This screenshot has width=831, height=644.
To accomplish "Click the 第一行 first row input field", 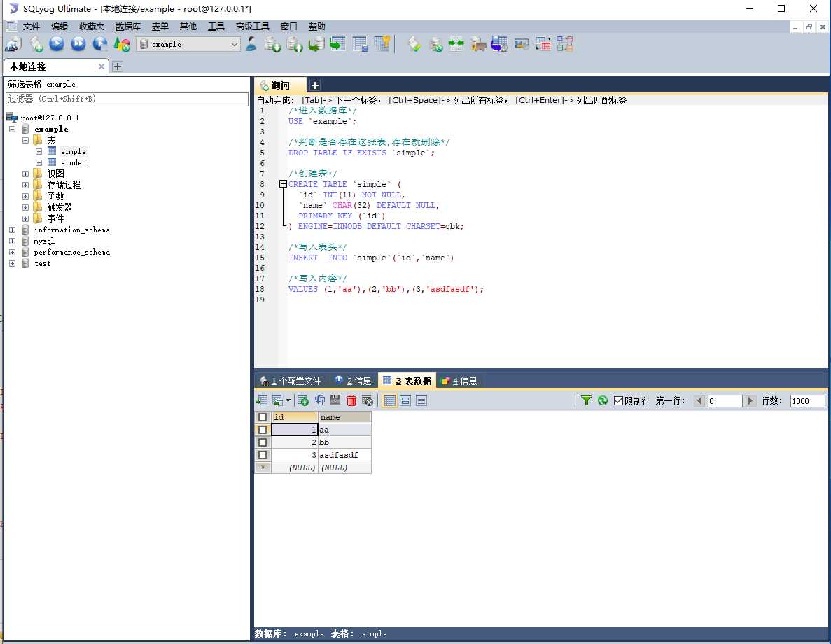I will [725, 401].
